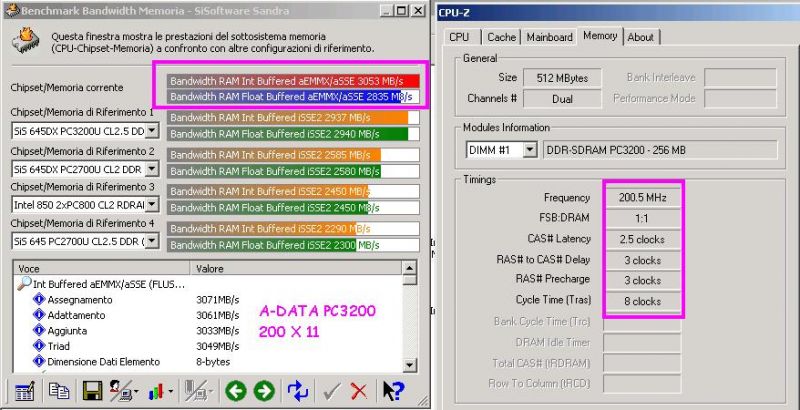The height and width of the screenshot is (410, 800).
Task: Click the DDR-SDRAM PC3200 - 256 MB field
Action: click(x=660, y=150)
